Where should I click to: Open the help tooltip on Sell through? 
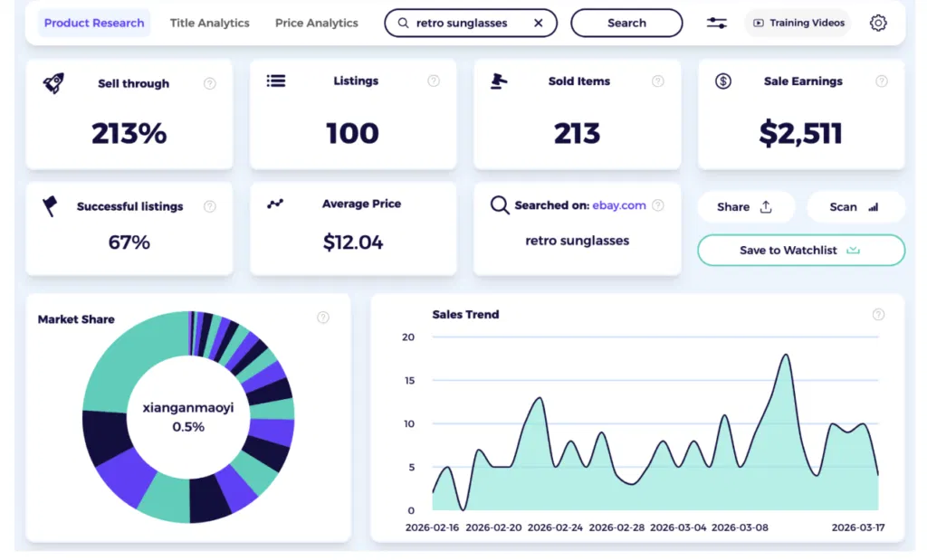[208, 82]
